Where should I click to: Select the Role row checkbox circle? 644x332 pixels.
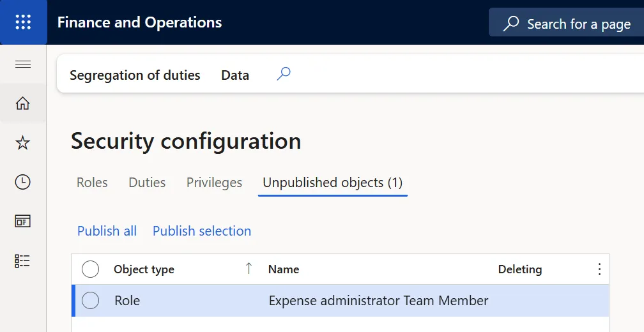90,301
